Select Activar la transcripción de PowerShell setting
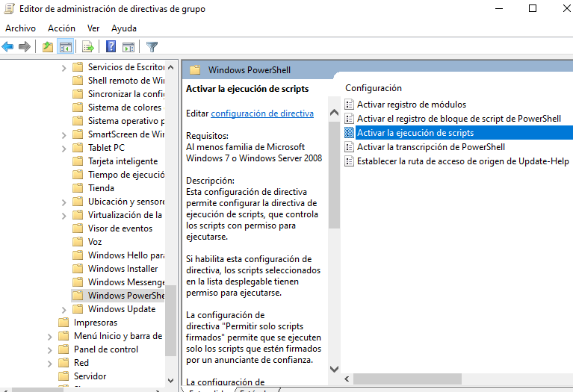 pyautogui.click(x=431, y=147)
